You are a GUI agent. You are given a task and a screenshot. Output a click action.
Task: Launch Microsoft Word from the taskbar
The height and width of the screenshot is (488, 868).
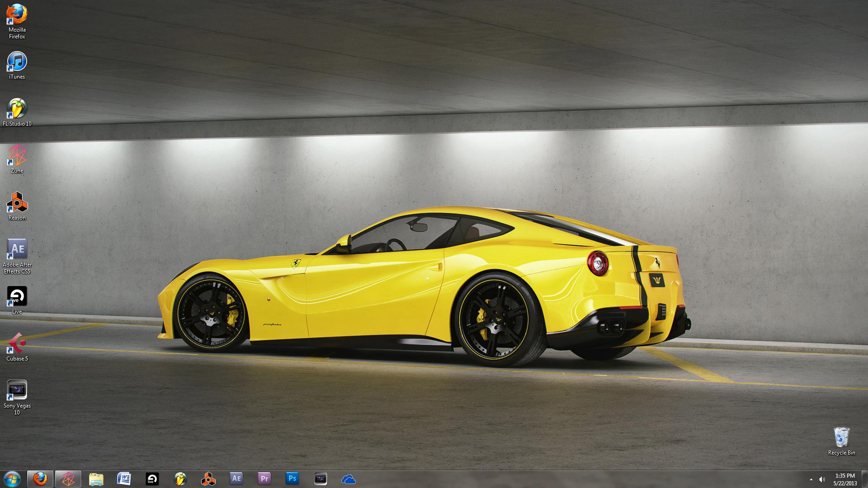[x=124, y=479]
